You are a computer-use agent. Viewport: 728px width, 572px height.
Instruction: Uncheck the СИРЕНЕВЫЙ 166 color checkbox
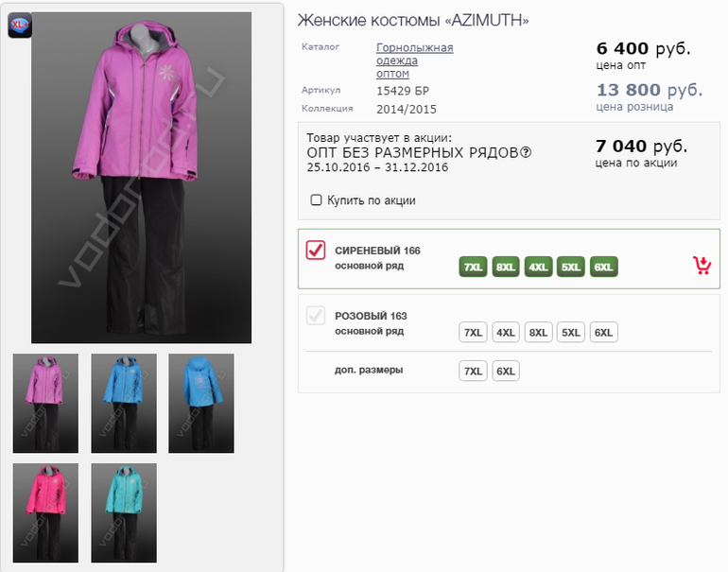[x=316, y=251]
